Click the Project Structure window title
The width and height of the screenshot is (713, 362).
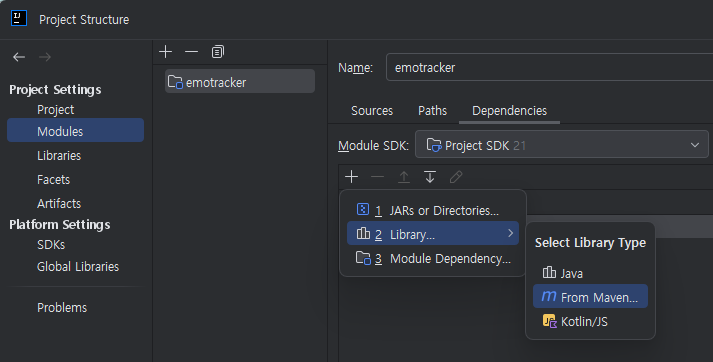point(84,20)
